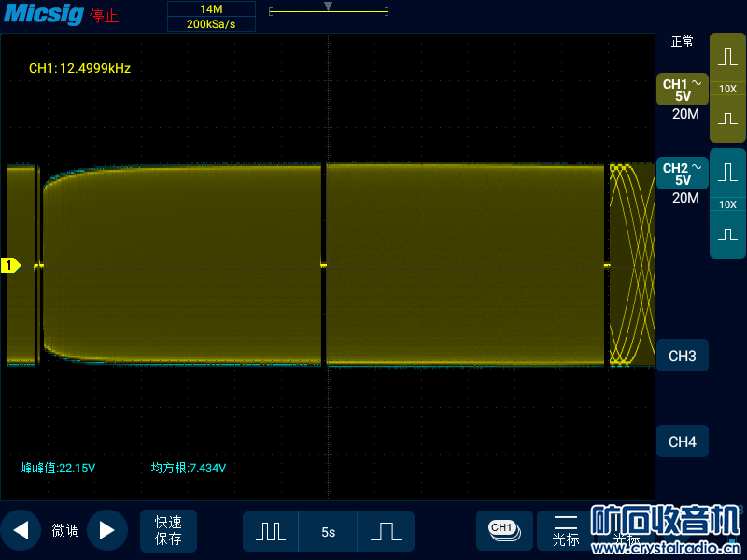Decrease CH2 vertical scale with short pulse icon
Image resolution: width=747 pixels, height=560 pixels.
[727, 234]
